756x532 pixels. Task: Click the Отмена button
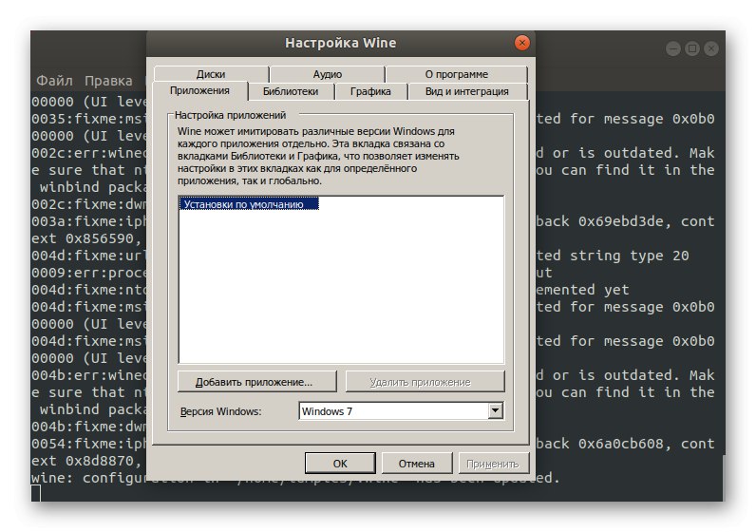point(417,463)
